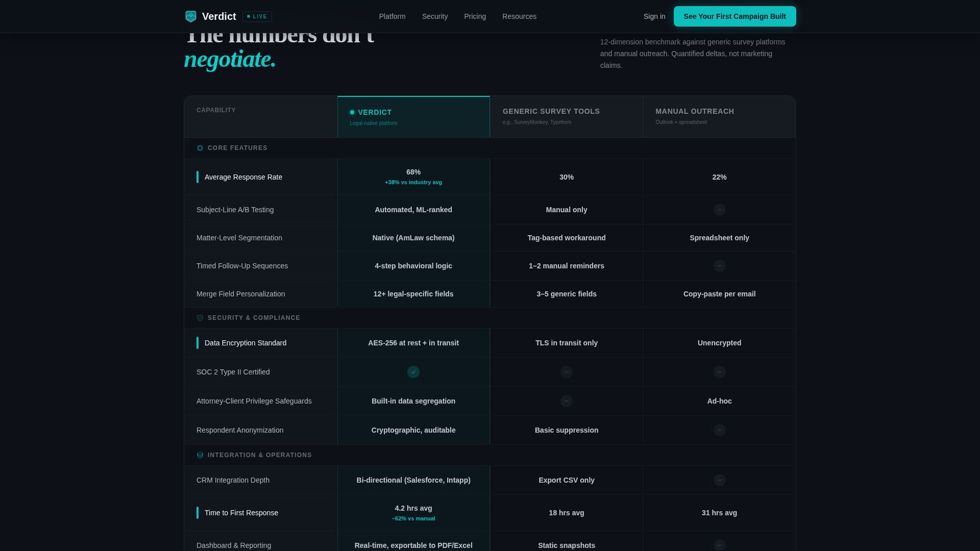Click the Timed Follow-Up Sequences dash under Manual Outreach
The height and width of the screenshot is (551, 980).
click(x=720, y=266)
